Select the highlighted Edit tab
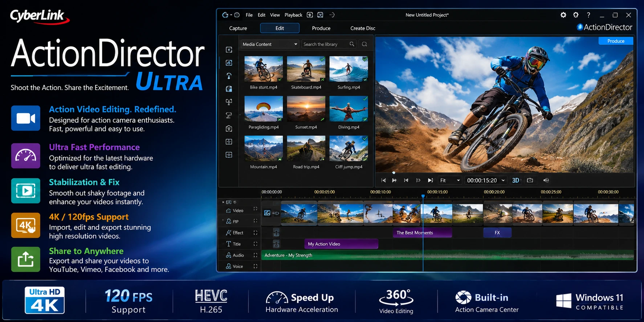Image resolution: width=644 pixels, height=322 pixels. click(280, 28)
